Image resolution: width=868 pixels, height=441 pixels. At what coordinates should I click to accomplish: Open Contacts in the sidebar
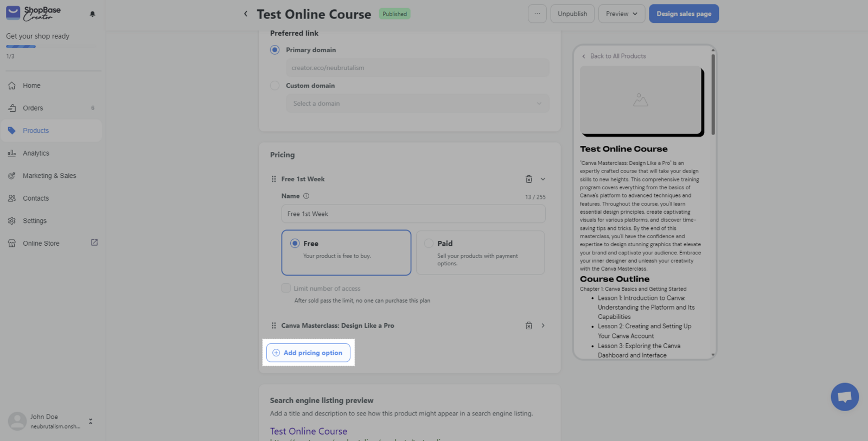(x=51, y=199)
